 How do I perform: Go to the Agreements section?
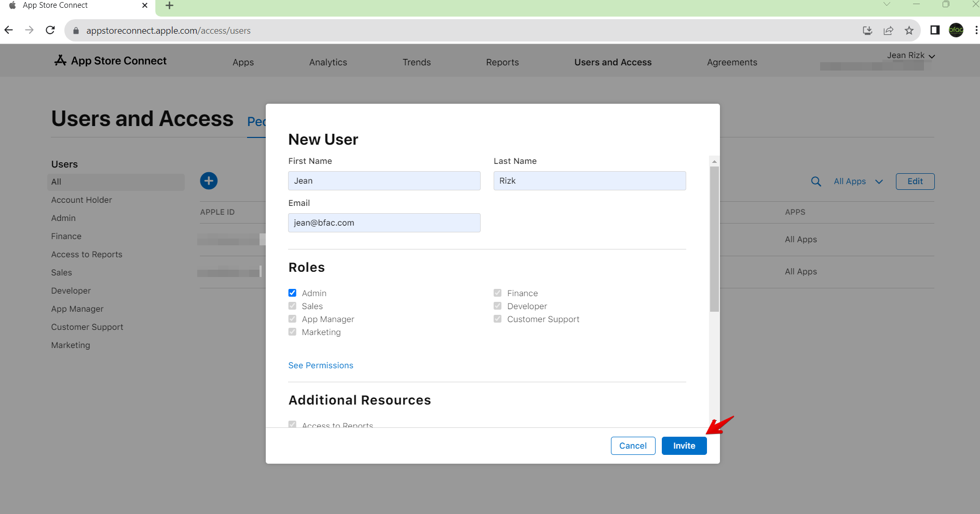tap(732, 62)
